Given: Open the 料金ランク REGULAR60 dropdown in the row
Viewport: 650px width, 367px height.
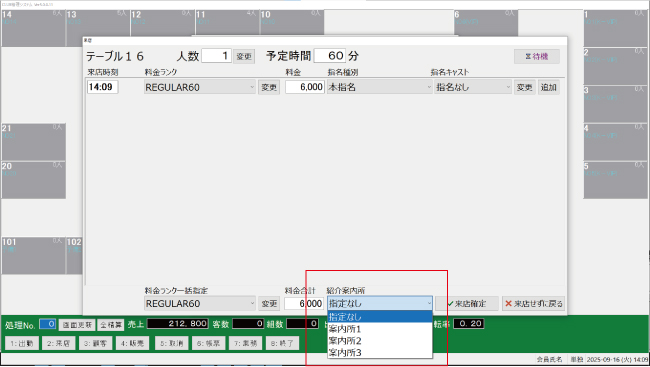Looking at the screenshot, I should 199,87.
